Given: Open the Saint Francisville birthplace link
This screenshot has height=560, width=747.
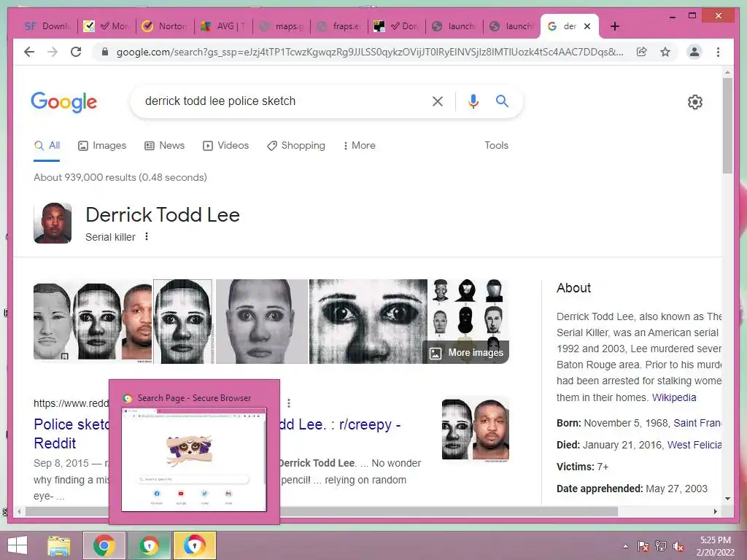Looking at the screenshot, I should pyautogui.click(x=697, y=423).
